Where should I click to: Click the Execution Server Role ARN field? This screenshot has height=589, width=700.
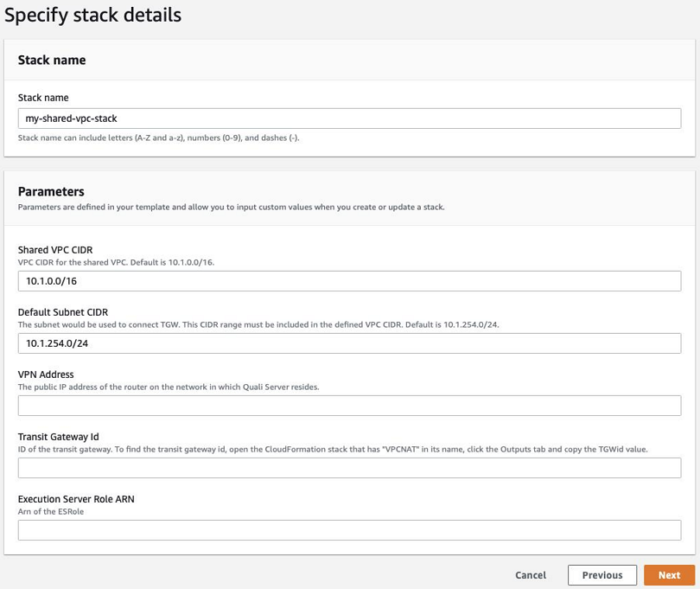pos(349,530)
